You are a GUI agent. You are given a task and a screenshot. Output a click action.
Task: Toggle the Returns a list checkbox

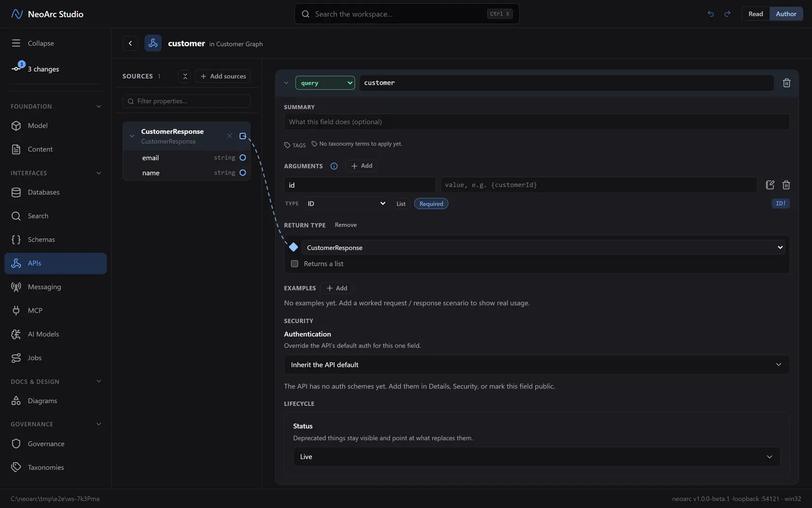click(x=294, y=264)
